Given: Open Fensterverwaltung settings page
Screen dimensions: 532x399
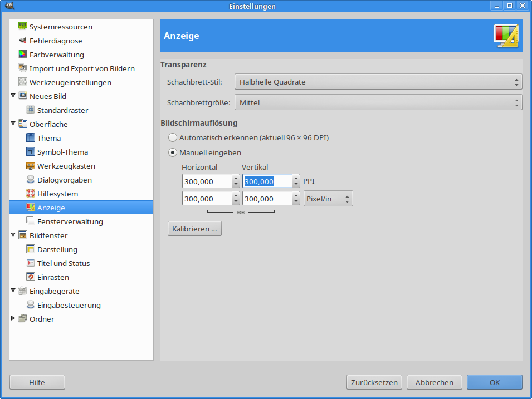Looking at the screenshot, I should pos(70,221).
